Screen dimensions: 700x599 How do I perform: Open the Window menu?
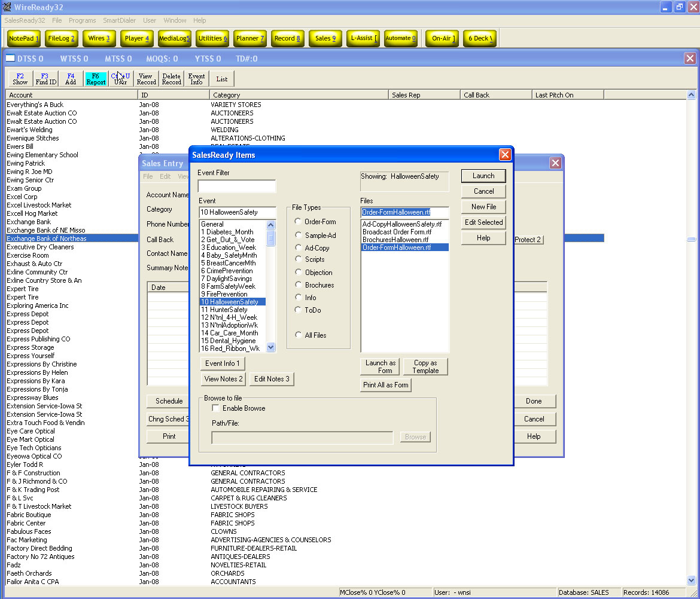(175, 20)
